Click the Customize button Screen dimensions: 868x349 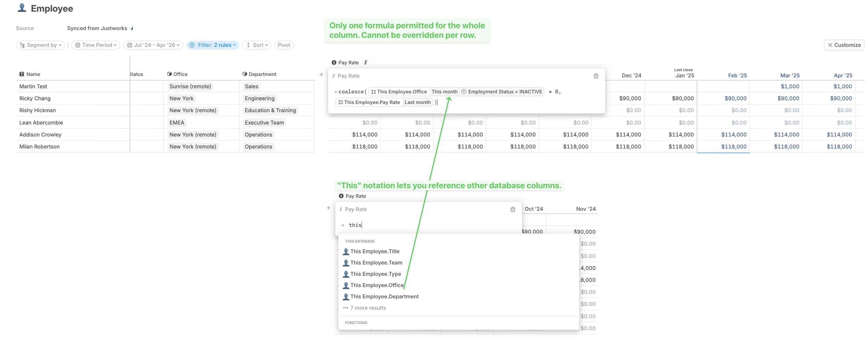(x=844, y=45)
